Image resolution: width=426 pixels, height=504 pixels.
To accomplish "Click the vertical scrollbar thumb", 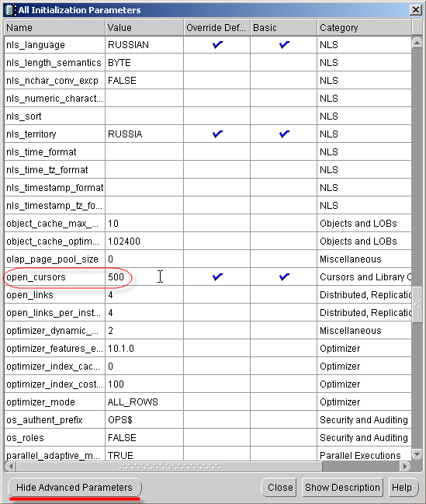I will [x=417, y=304].
